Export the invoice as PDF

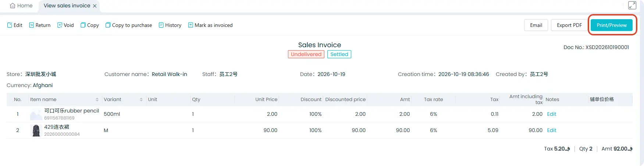click(x=569, y=25)
